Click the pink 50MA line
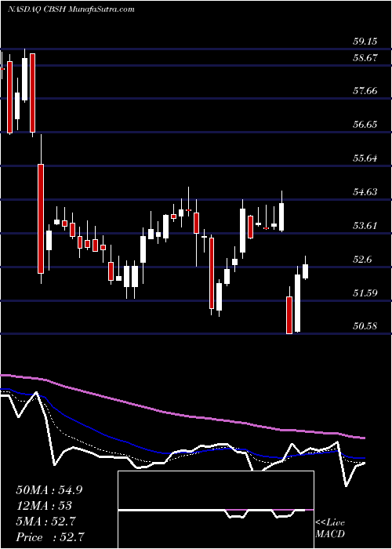The width and height of the screenshot is (392, 549). pos(182,415)
